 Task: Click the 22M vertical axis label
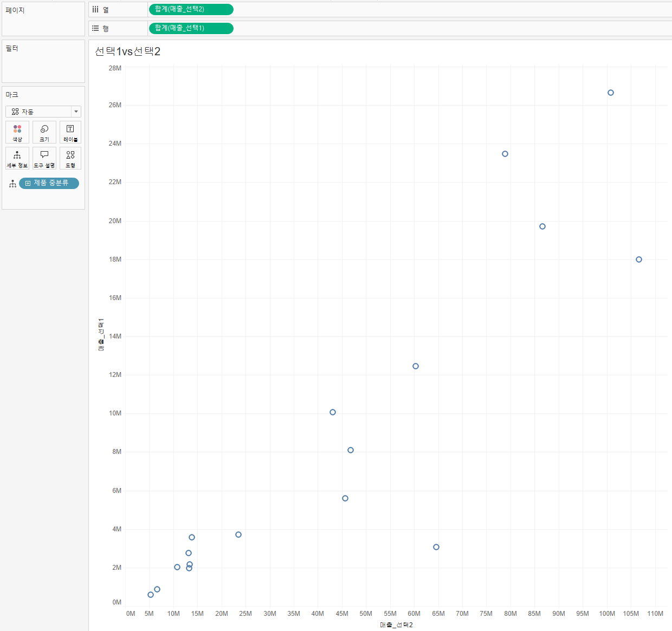(115, 182)
